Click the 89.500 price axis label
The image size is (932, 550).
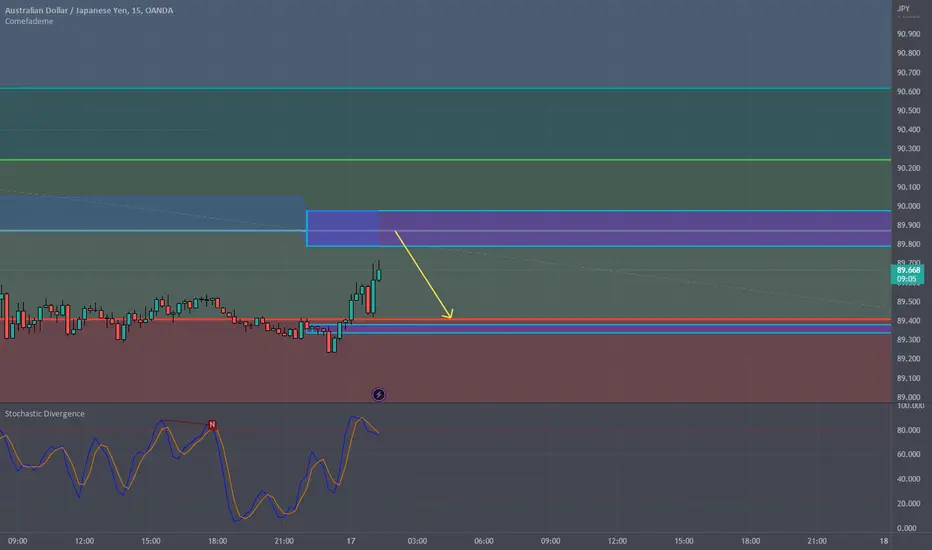908,302
